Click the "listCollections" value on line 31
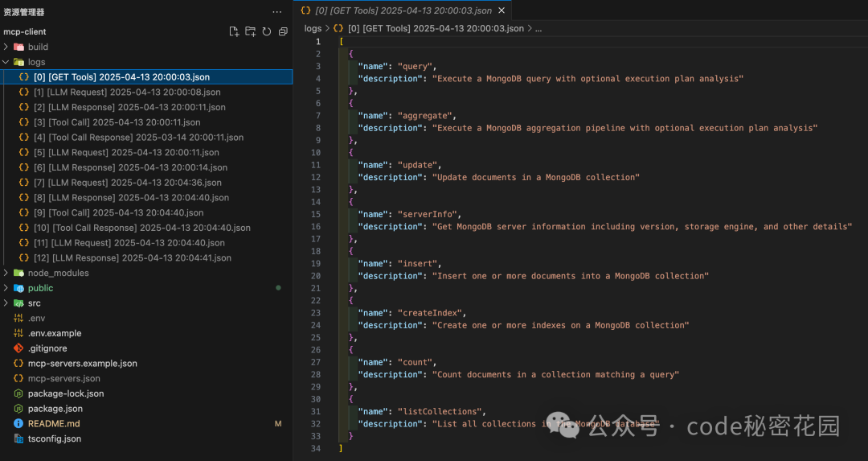The height and width of the screenshot is (461, 868). point(440,412)
